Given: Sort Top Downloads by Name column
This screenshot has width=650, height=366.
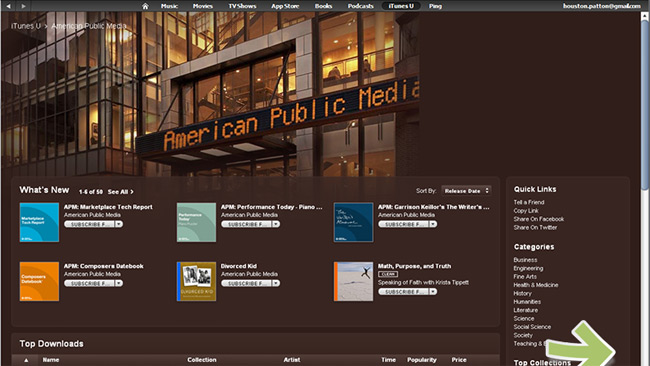Looking at the screenshot, I should point(51,360).
